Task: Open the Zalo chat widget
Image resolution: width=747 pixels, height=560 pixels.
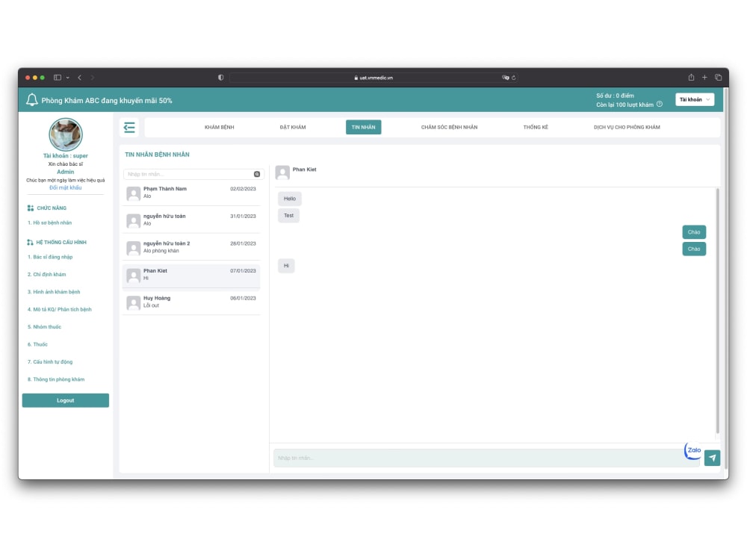Action: click(x=694, y=450)
